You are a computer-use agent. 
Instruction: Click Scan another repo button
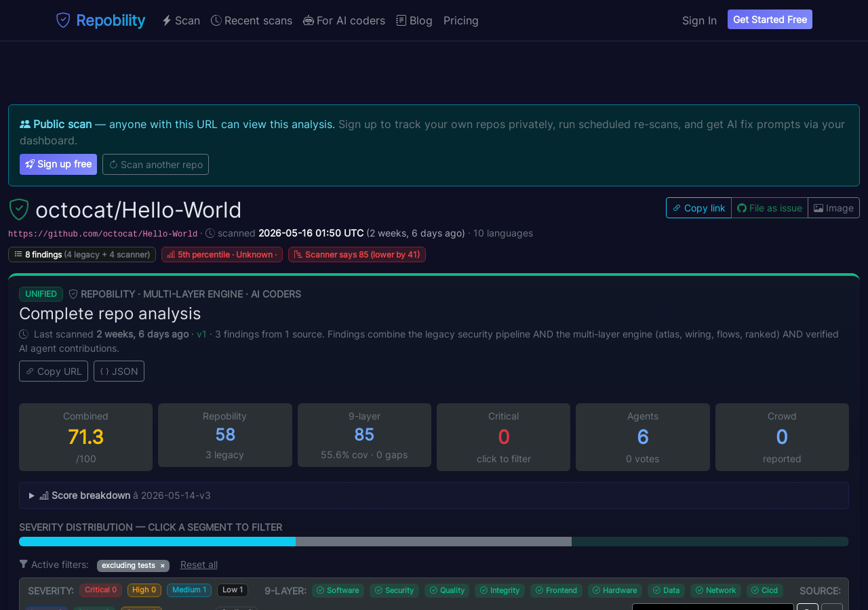click(155, 164)
